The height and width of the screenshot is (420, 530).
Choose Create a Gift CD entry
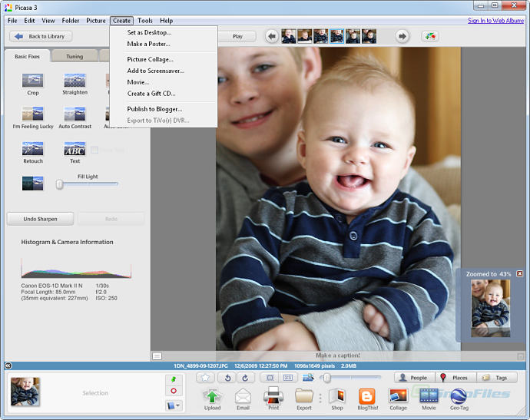point(151,94)
